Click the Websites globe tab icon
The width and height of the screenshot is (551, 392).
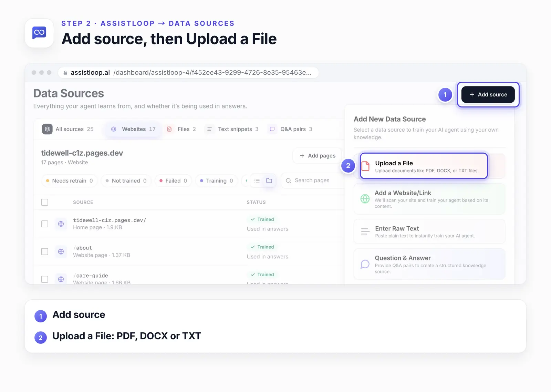(114, 129)
